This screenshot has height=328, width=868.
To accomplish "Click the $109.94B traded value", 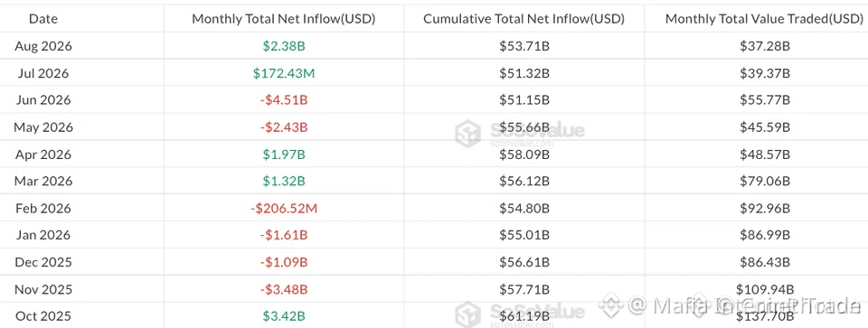I will (765, 289).
